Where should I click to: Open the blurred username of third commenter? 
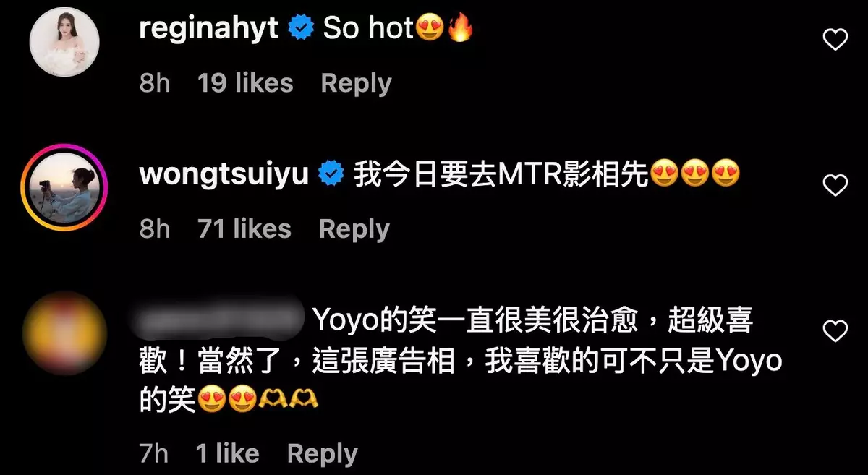click(223, 320)
